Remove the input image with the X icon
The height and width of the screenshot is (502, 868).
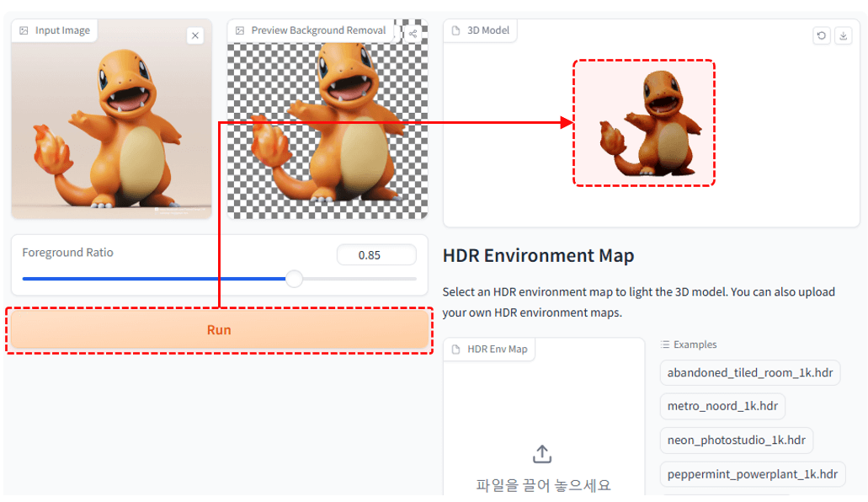[194, 35]
